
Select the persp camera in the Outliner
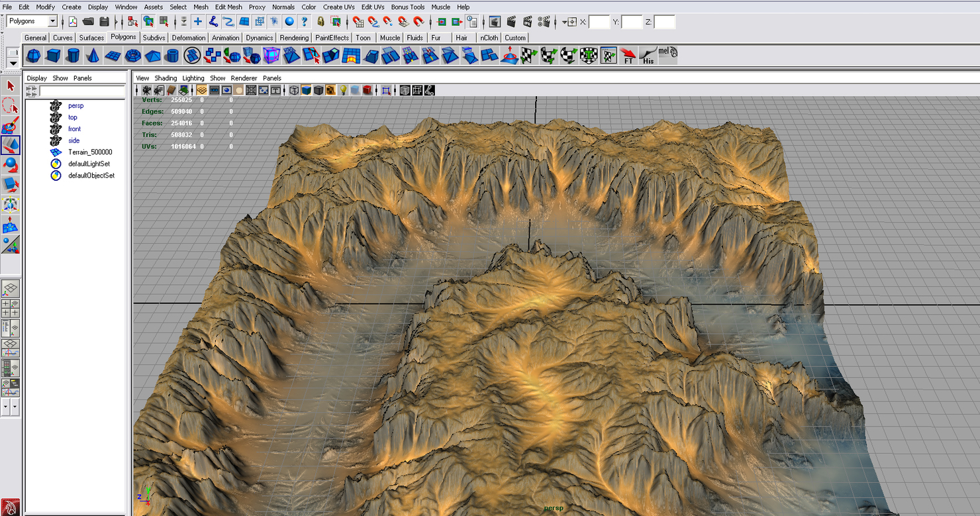[75, 105]
